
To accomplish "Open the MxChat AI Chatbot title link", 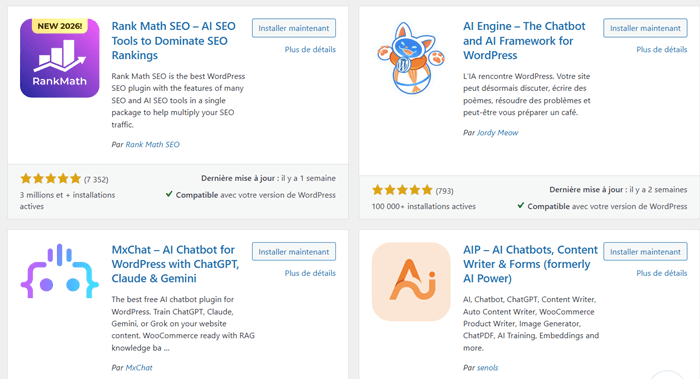I will [175, 264].
